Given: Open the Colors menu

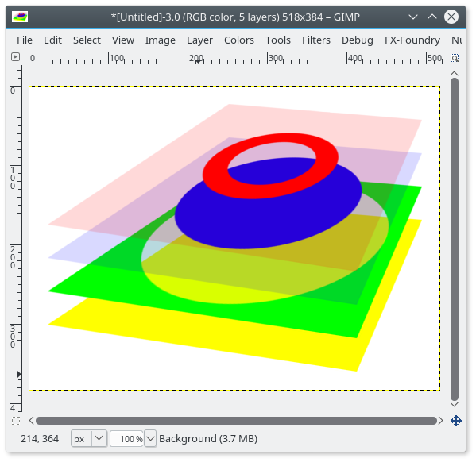Looking at the screenshot, I should point(239,40).
